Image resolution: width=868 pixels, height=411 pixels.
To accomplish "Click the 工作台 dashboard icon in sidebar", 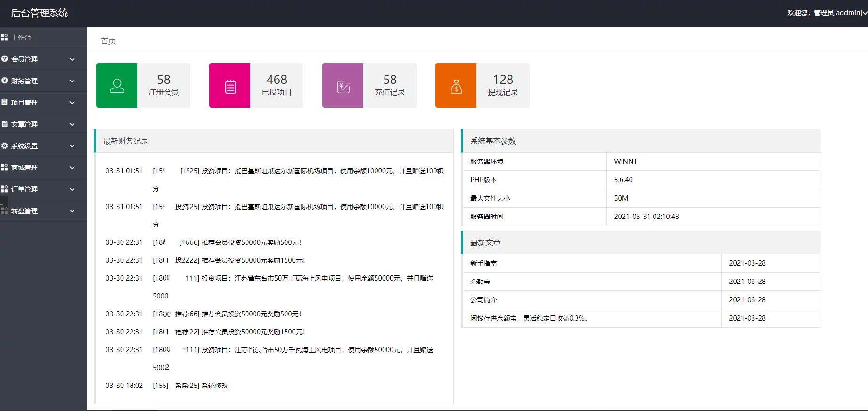I will click(x=5, y=38).
